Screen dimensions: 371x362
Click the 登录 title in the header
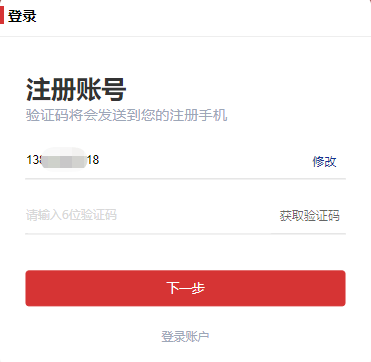(22, 16)
